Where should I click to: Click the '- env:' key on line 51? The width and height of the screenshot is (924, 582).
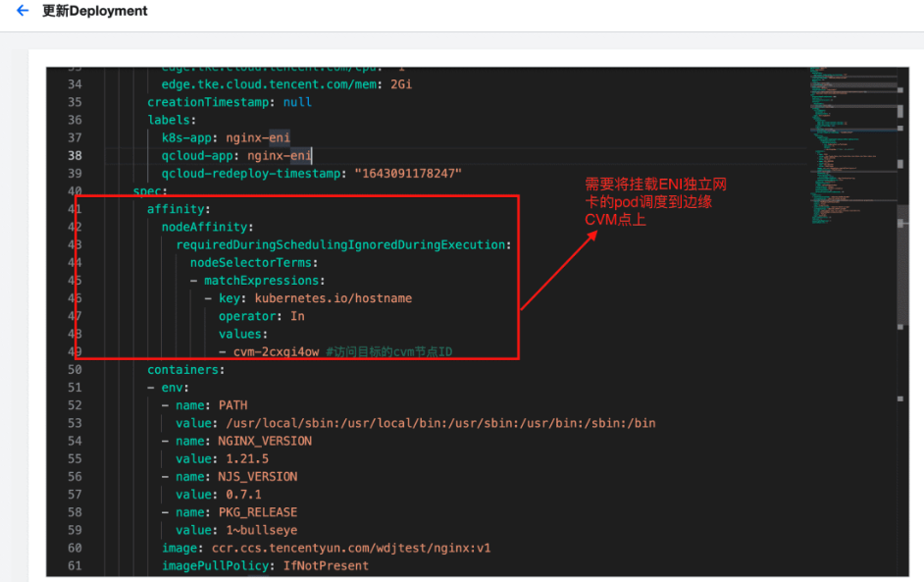click(168, 388)
